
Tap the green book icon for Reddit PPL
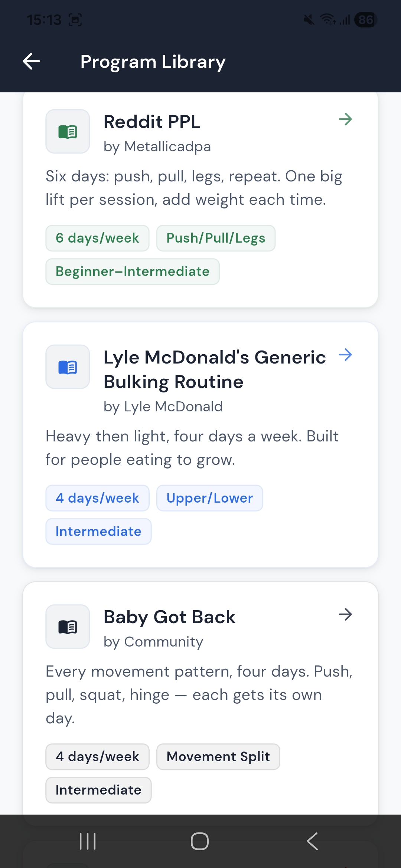click(68, 131)
